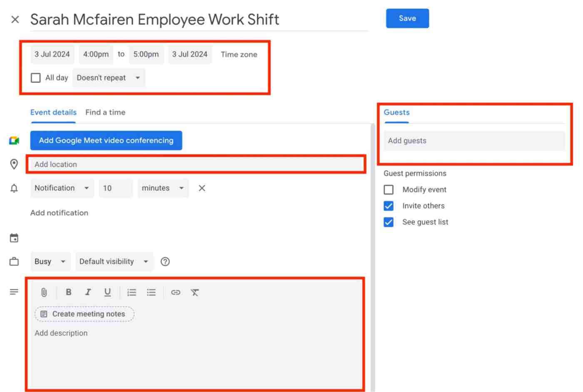The width and height of the screenshot is (583, 392).
Task: Select the italic formatting icon
Action: tap(88, 292)
